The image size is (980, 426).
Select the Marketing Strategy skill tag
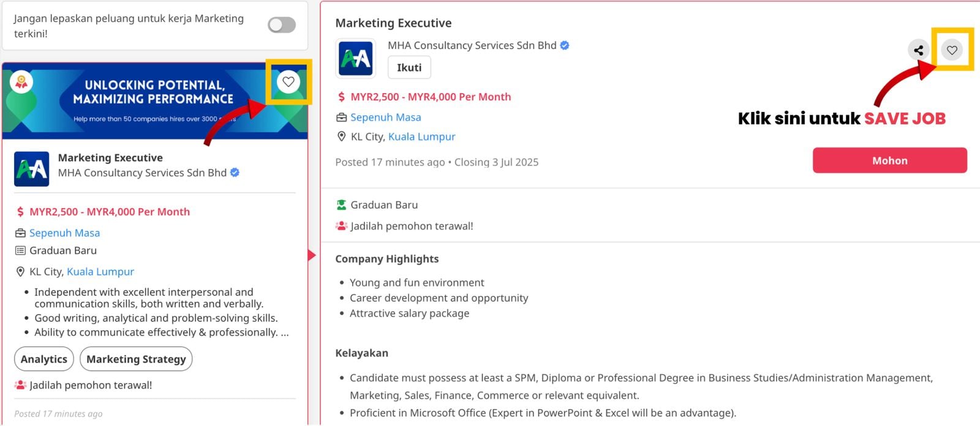[x=136, y=359]
